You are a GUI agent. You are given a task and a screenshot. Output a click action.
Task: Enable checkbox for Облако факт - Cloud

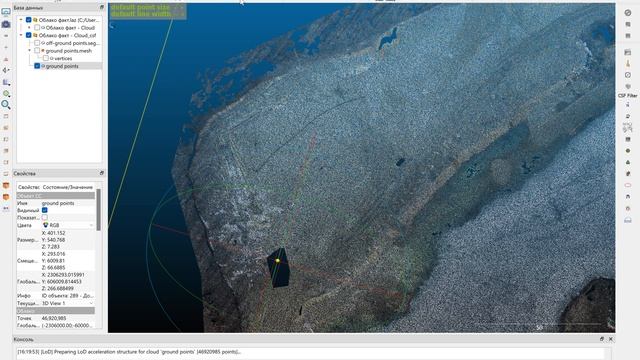[37, 27]
